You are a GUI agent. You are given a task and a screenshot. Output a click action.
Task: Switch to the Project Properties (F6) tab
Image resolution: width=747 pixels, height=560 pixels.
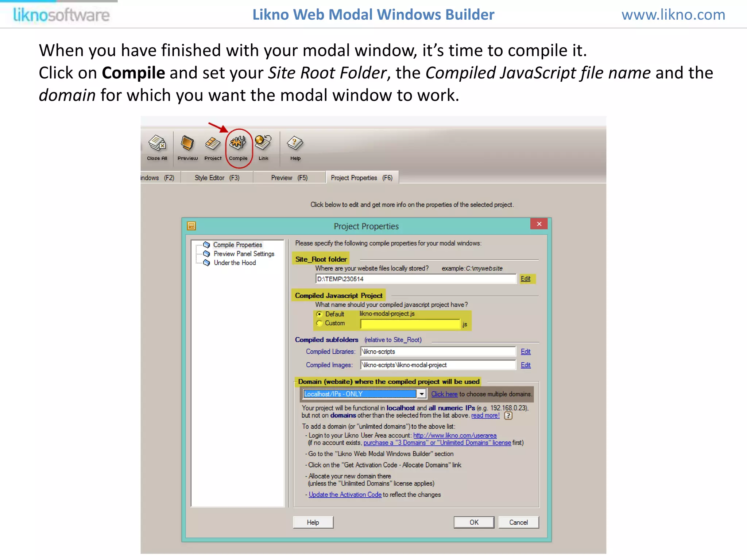pos(362,178)
